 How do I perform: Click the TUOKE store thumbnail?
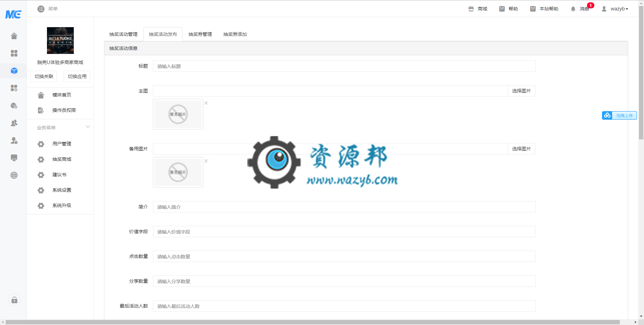[x=60, y=41]
